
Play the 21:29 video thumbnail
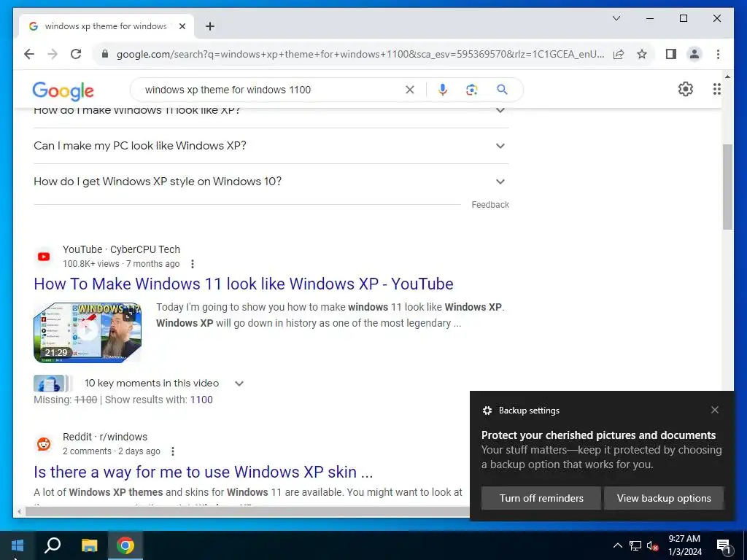click(88, 332)
